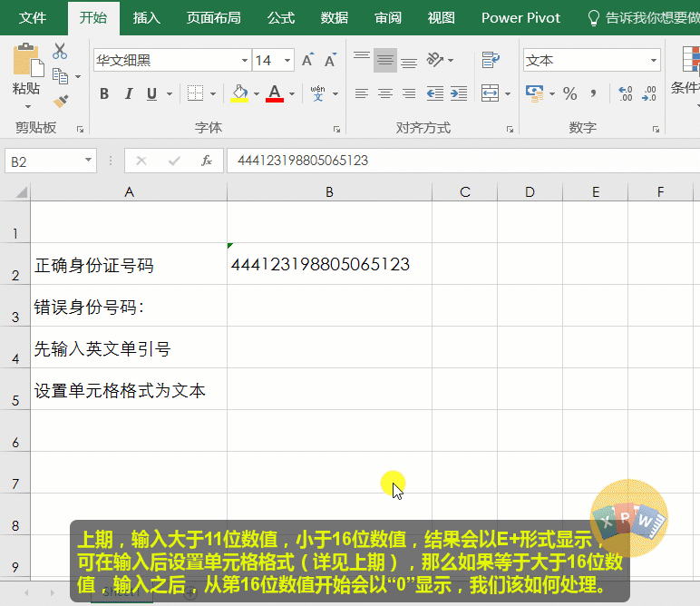Open the font size dropdown
The height and width of the screenshot is (606, 700).
pos(287,60)
